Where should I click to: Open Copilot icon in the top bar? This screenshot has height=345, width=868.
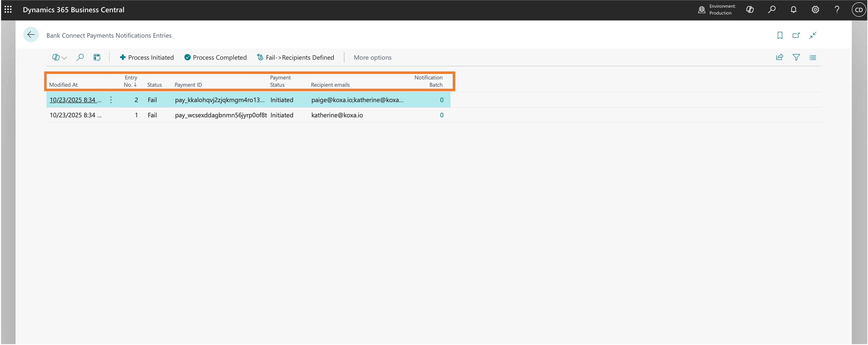tap(750, 10)
